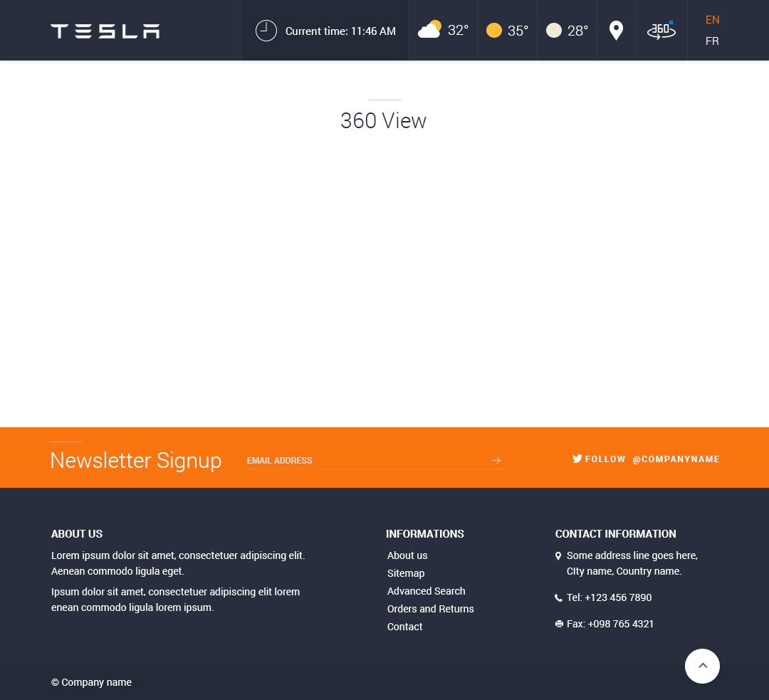Click the Email Address input field

tap(363, 461)
